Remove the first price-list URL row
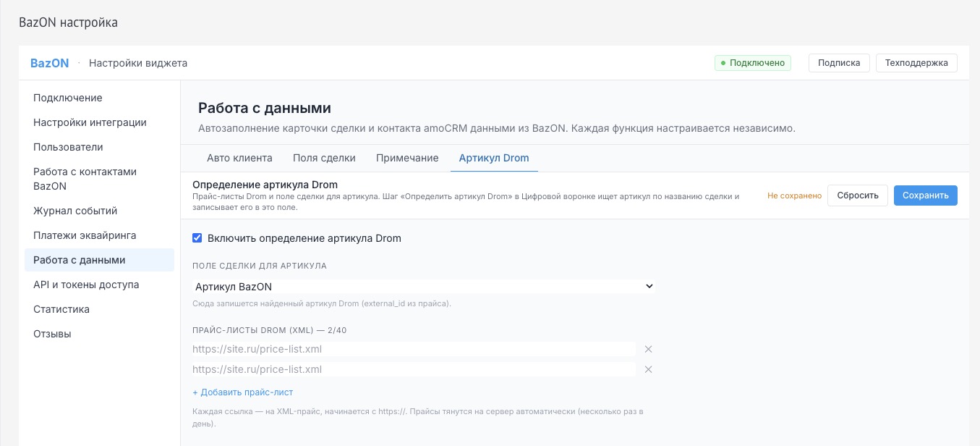Image resolution: width=980 pixels, height=446 pixels. click(x=648, y=349)
